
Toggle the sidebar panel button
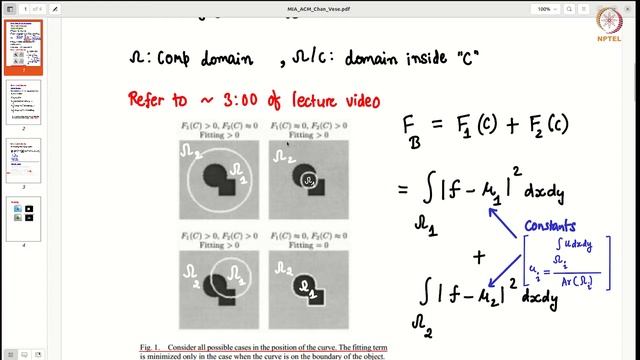tap(10, 9)
